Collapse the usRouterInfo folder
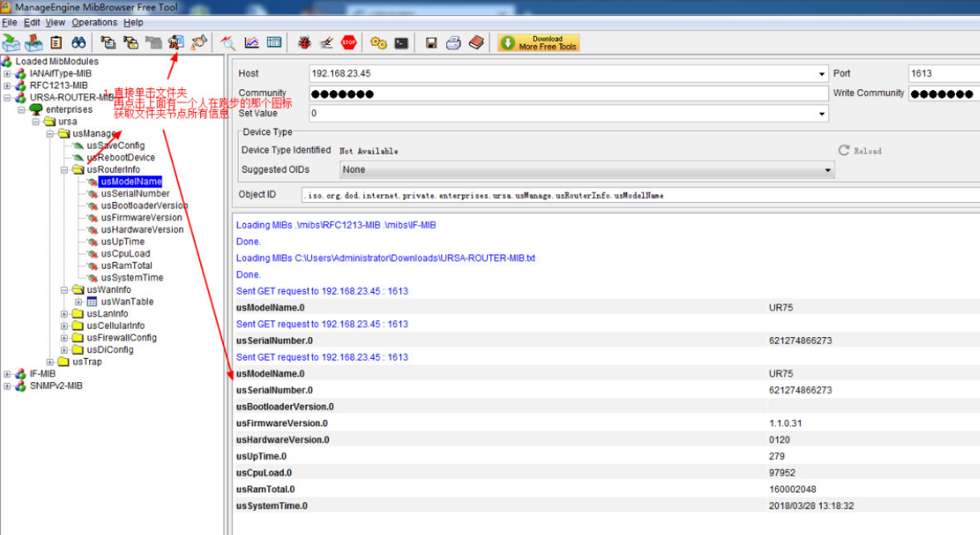The height and width of the screenshot is (535, 980). (64, 170)
